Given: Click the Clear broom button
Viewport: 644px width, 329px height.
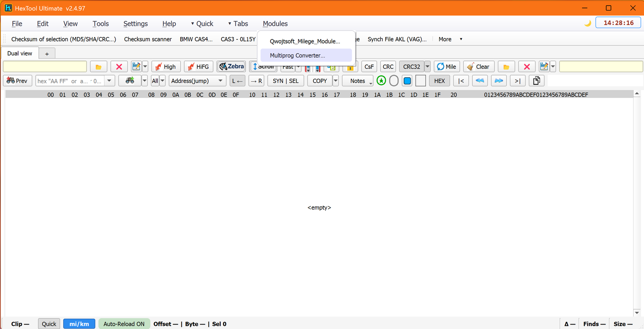Looking at the screenshot, I should pyautogui.click(x=479, y=67).
